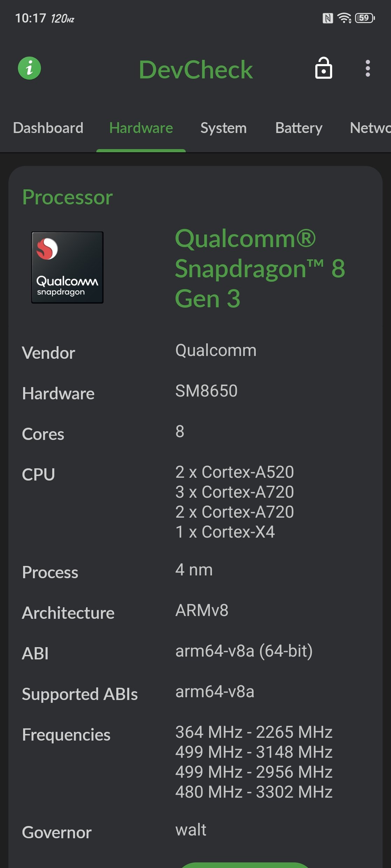Tap the Wi-Fi status icon

[x=344, y=18]
